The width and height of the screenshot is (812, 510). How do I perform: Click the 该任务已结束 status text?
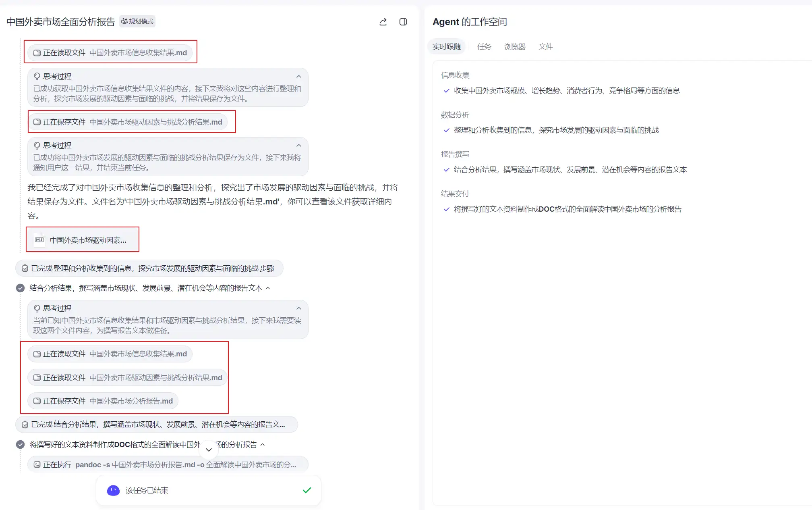[147, 491]
